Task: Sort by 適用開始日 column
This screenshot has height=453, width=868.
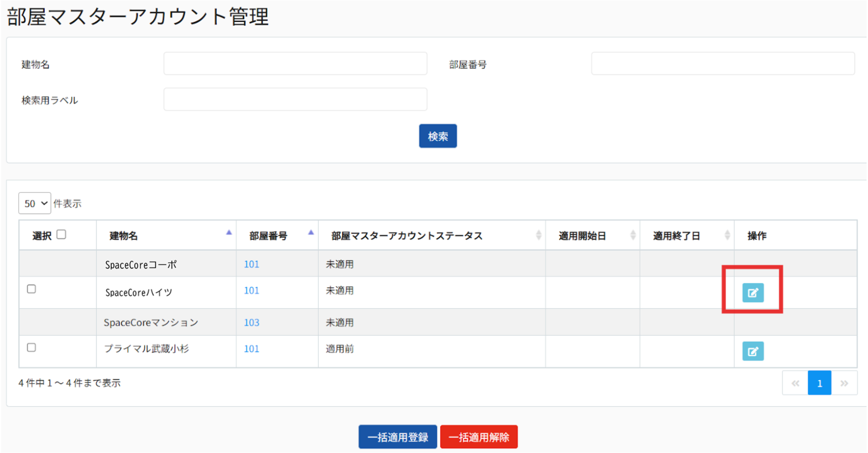Action: [x=633, y=235]
